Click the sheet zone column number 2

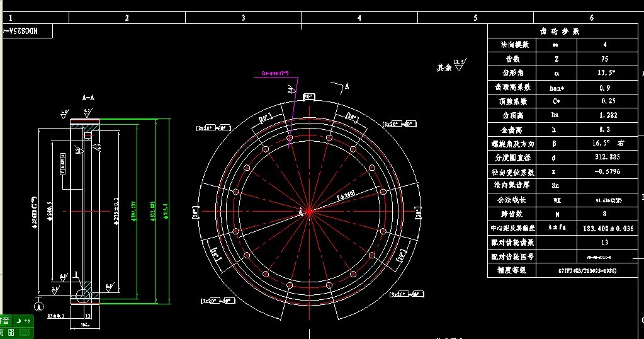[127, 18]
